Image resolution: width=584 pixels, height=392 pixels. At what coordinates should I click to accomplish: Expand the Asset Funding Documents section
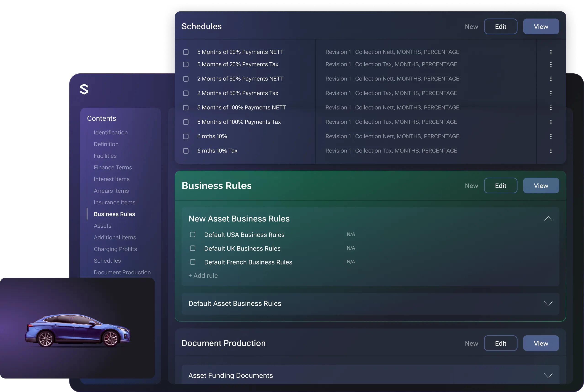point(548,376)
